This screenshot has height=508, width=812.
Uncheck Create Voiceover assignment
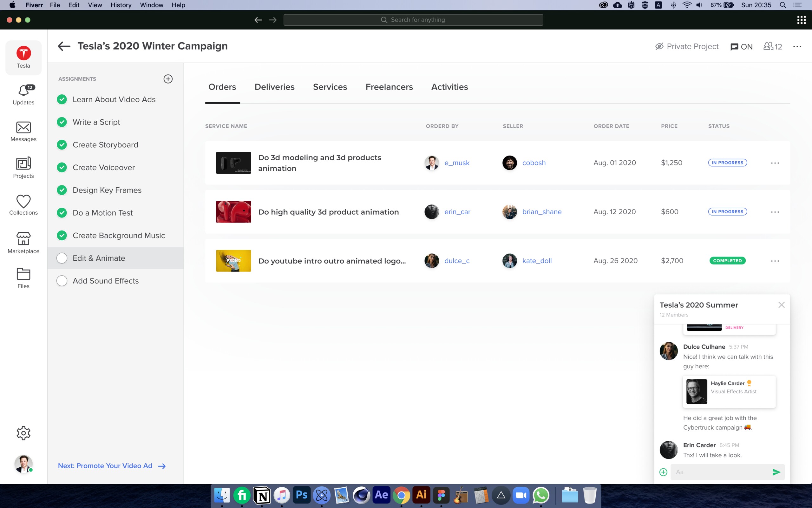62,167
